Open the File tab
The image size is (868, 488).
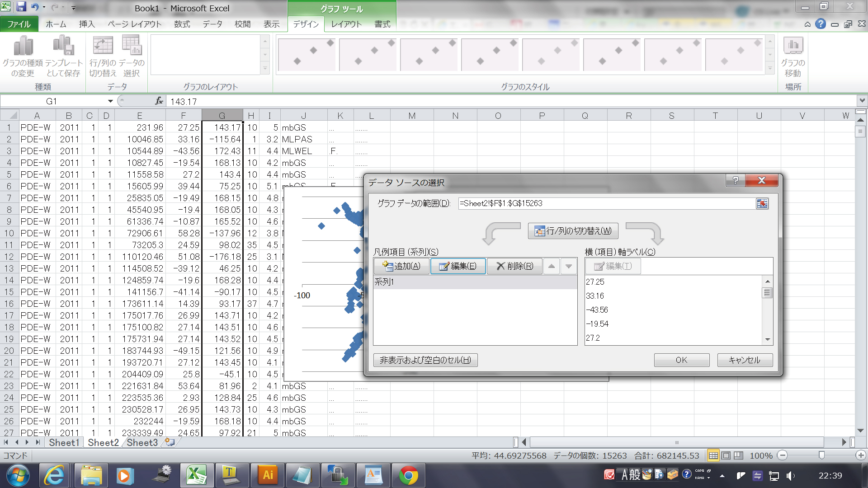click(x=19, y=24)
